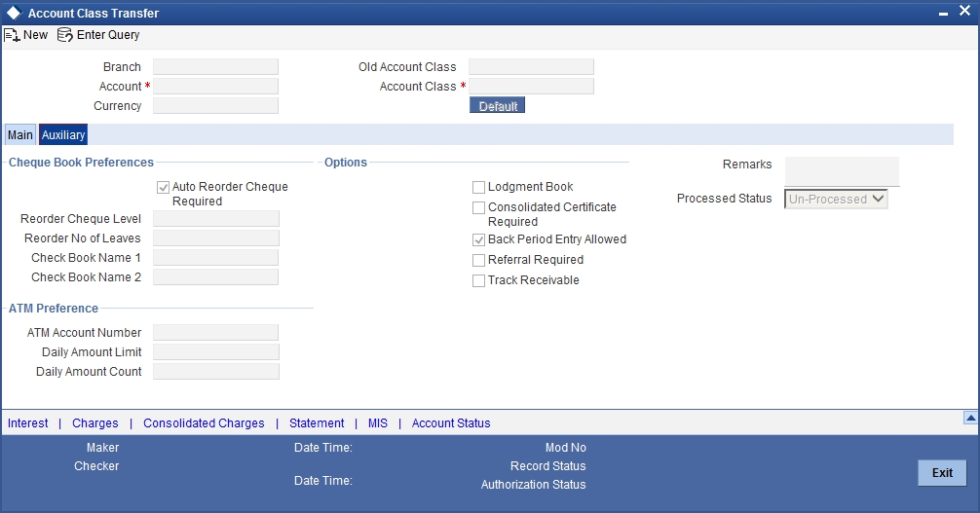Switch to the Main tab
Image resolution: width=980 pixels, height=513 pixels.
(x=20, y=135)
